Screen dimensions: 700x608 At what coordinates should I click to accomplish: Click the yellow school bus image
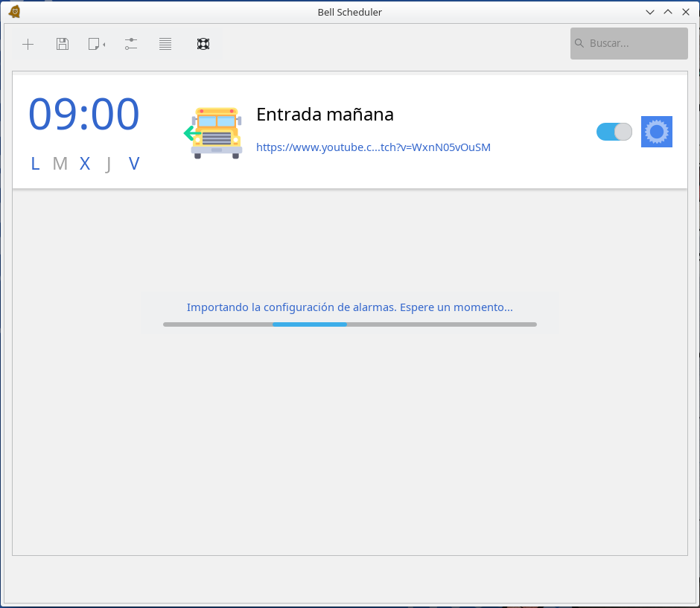[x=215, y=133]
